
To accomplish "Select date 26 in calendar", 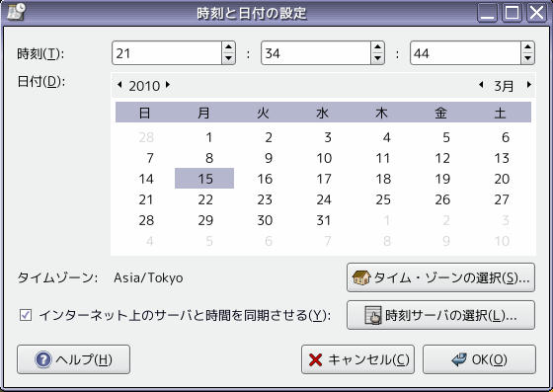I will click(x=442, y=199).
